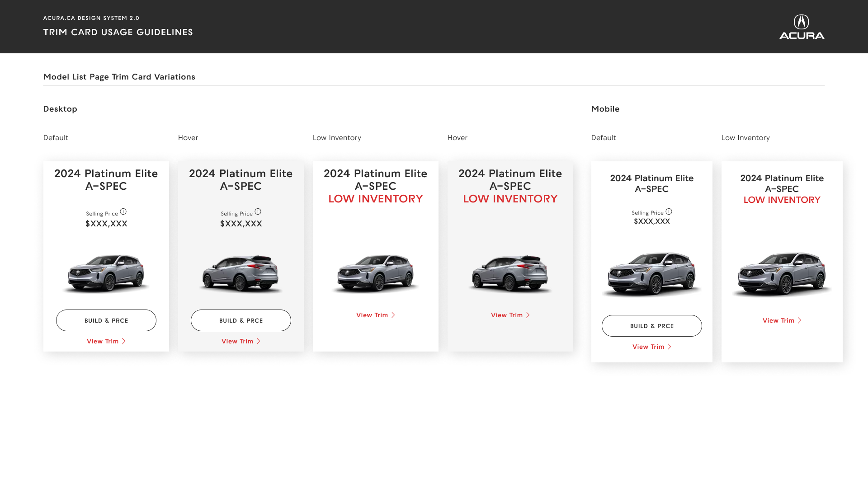Click the Acura logo in the header
The image size is (868, 488).
pyautogui.click(x=802, y=27)
